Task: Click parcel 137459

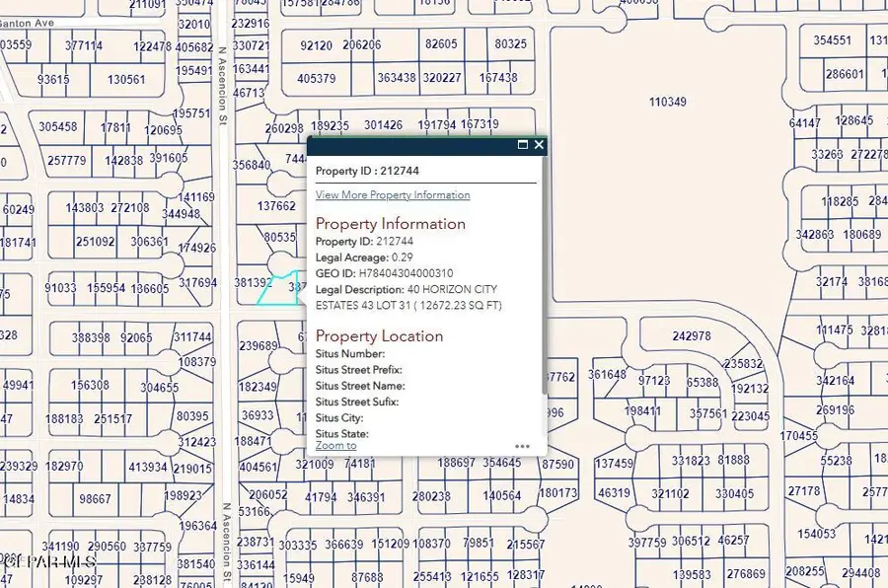Action: [x=612, y=460]
